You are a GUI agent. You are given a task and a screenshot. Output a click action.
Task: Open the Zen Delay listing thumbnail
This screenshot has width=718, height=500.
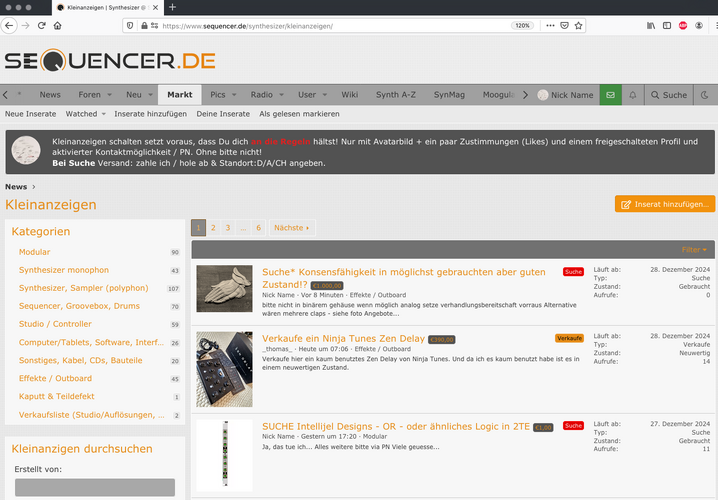tap(224, 369)
